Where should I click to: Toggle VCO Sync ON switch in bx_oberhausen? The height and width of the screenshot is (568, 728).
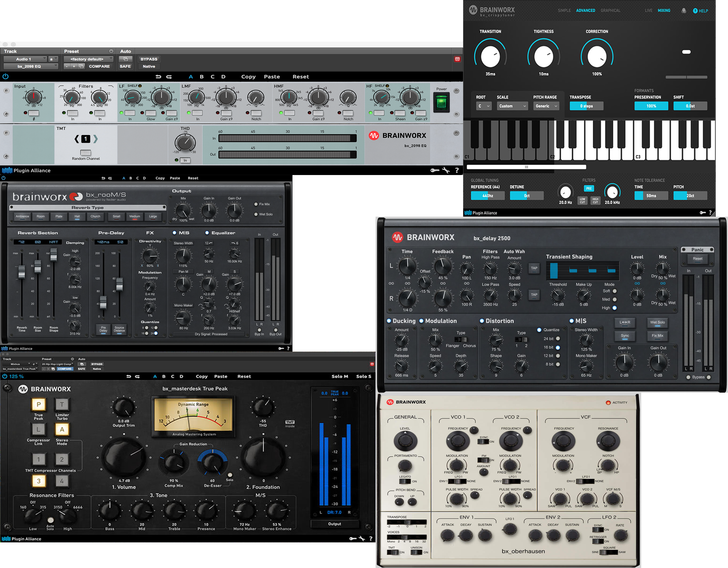tap(483, 441)
